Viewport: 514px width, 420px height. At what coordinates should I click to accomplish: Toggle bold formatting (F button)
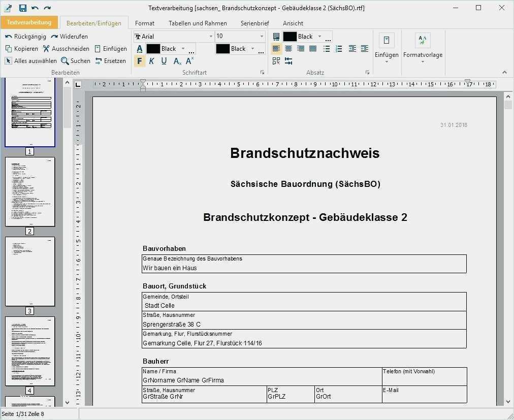click(x=140, y=61)
